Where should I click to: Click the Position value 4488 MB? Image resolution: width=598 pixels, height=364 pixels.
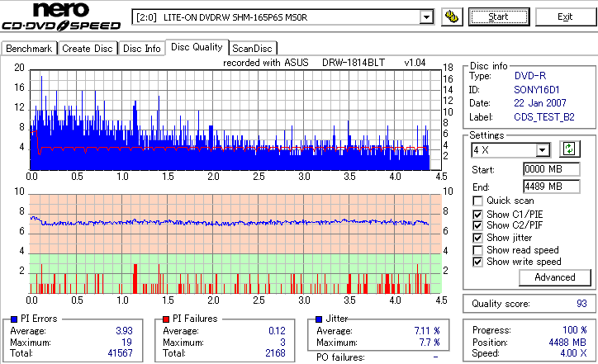(568, 342)
